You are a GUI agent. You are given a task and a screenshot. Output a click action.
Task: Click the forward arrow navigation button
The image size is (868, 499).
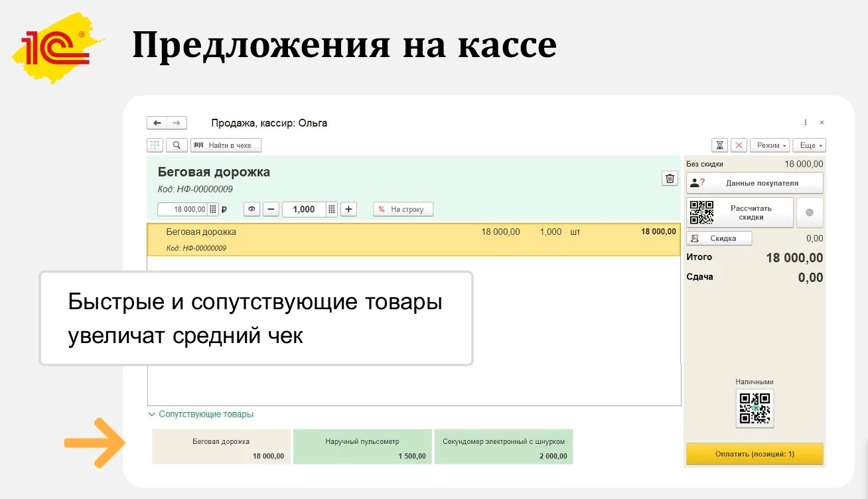point(177,123)
